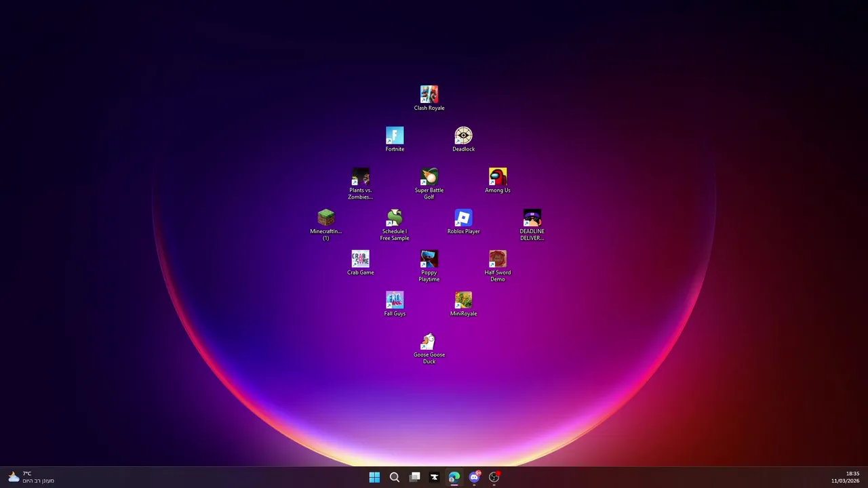Select the Schedule I Free Sample shortcut
This screenshot has width=868, height=488.
click(x=395, y=225)
